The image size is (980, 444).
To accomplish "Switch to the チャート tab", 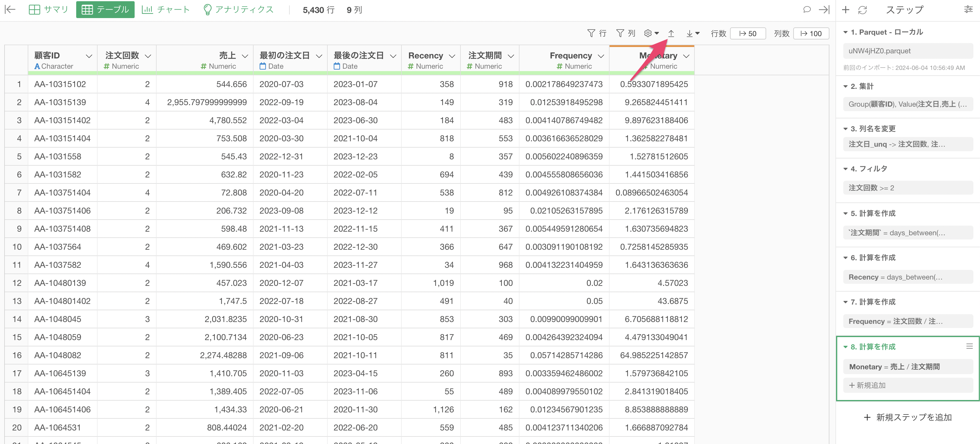I will tap(166, 10).
